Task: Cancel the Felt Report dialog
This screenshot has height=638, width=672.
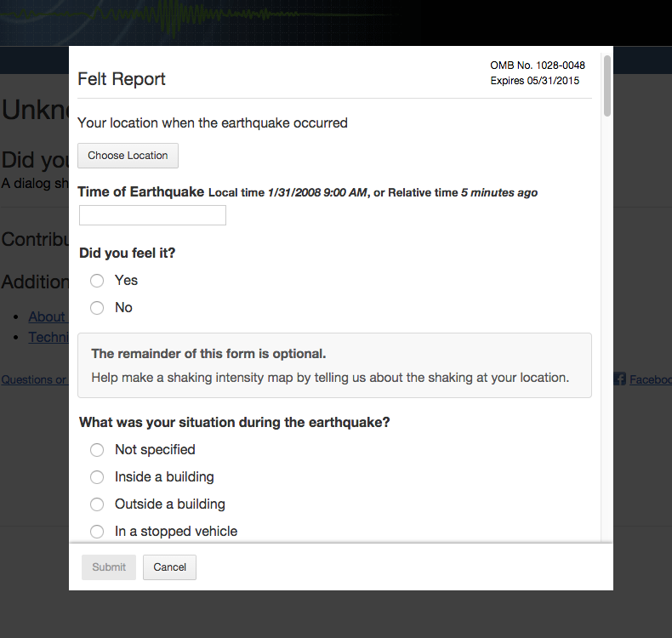Action: [x=169, y=567]
